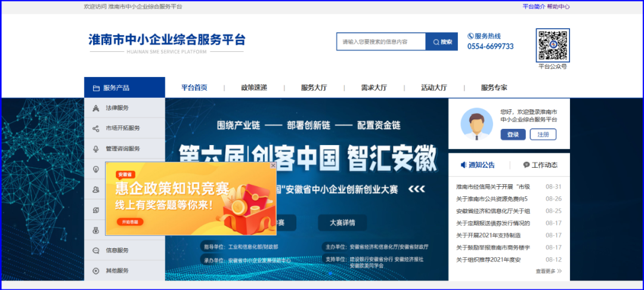Close the 惠企政策知识竞赛 popup ad

click(273, 165)
